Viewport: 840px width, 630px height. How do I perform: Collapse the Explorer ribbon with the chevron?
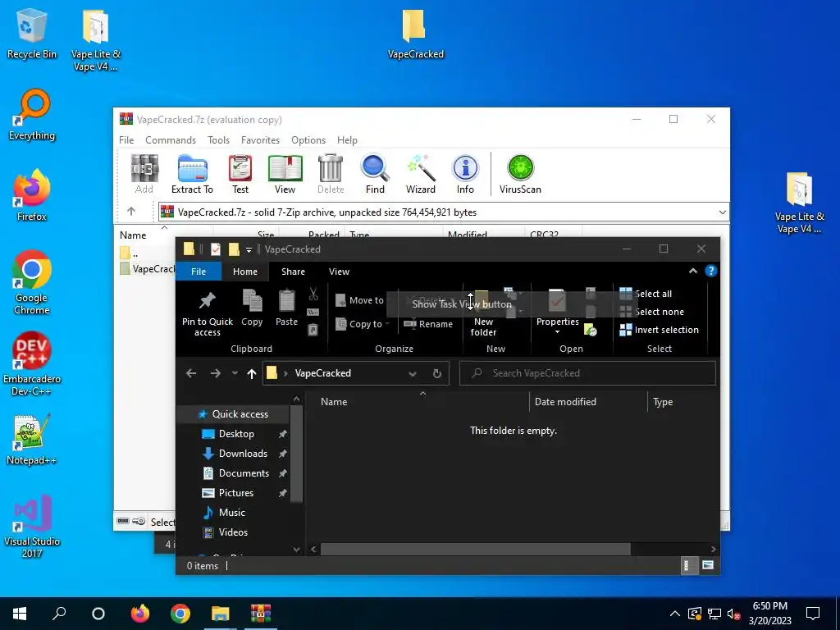pyautogui.click(x=692, y=271)
